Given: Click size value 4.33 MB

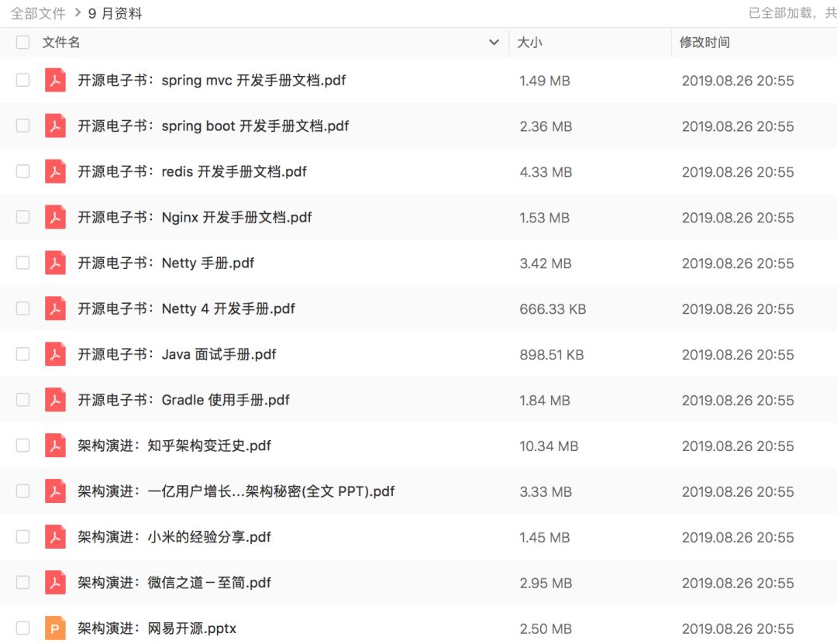Looking at the screenshot, I should tap(546, 172).
